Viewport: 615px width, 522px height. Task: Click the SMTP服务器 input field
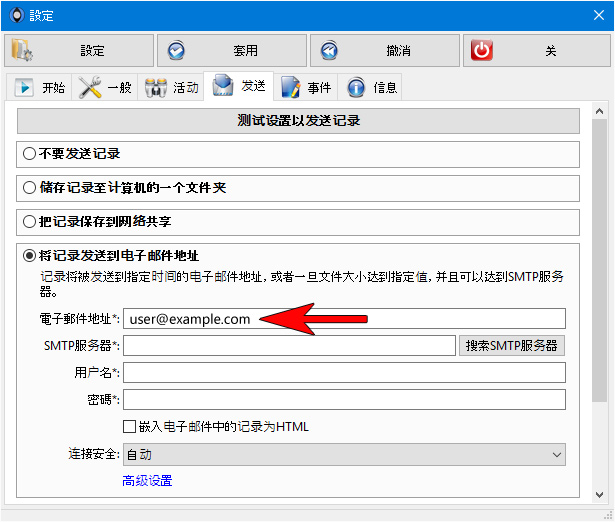tap(289, 346)
